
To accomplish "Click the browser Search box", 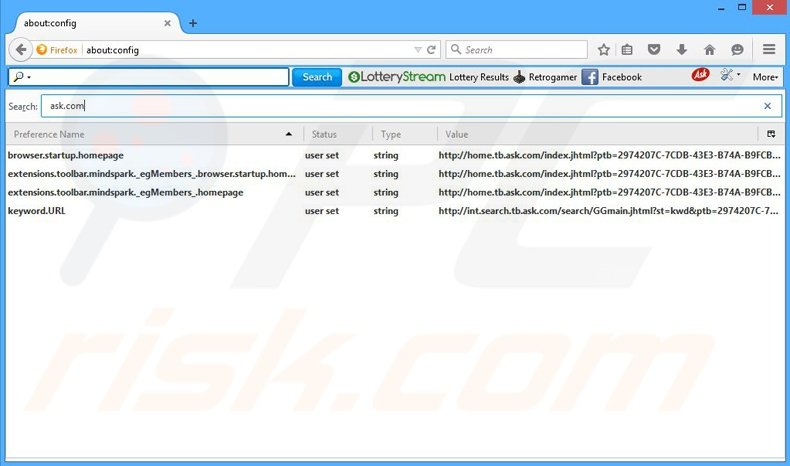I will pyautogui.click(x=516, y=49).
